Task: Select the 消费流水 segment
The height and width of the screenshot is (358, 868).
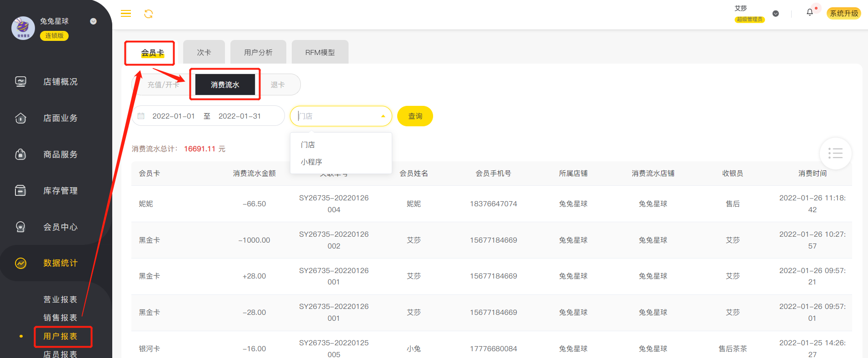Action: tap(225, 85)
